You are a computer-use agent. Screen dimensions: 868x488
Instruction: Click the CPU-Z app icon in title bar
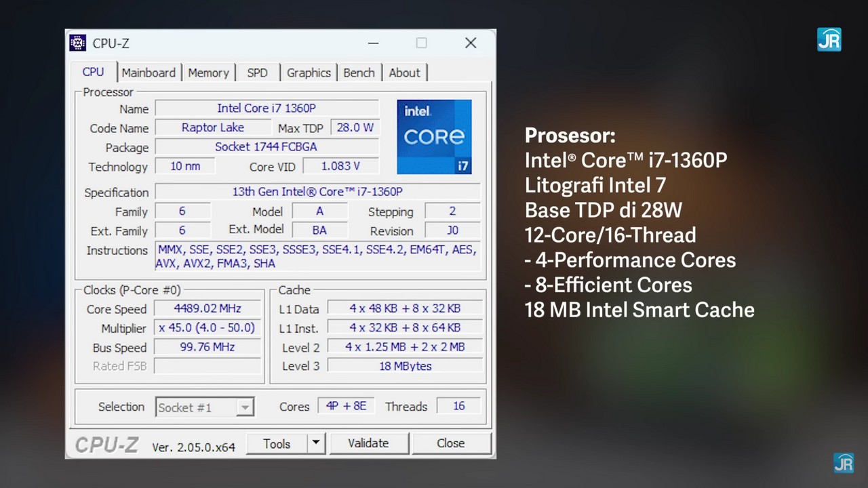tap(78, 43)
